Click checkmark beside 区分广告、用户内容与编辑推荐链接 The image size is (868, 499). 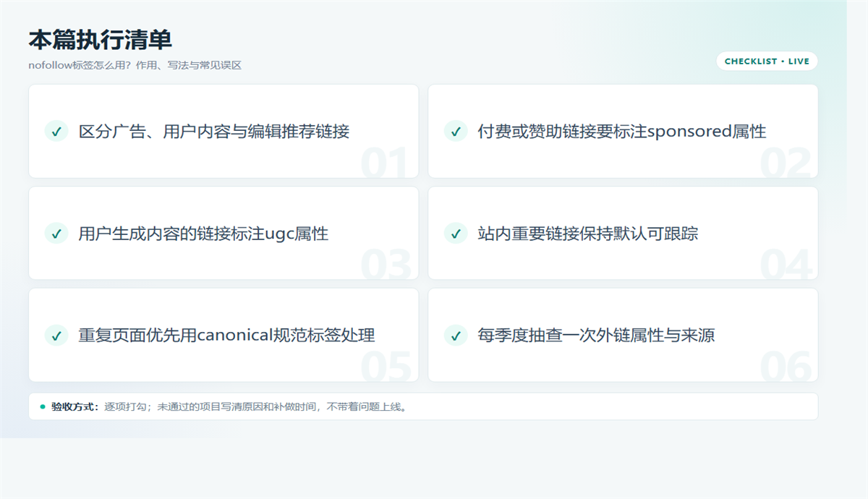[56, 131]
